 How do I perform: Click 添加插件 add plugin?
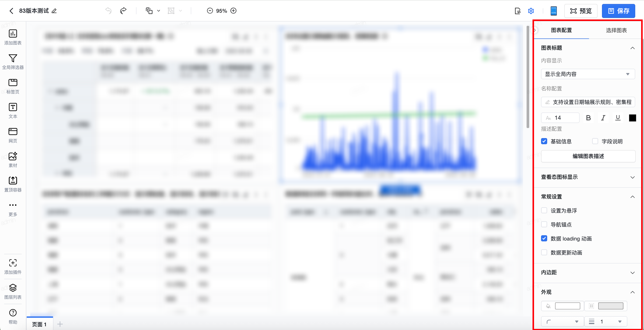pos(13,267)
